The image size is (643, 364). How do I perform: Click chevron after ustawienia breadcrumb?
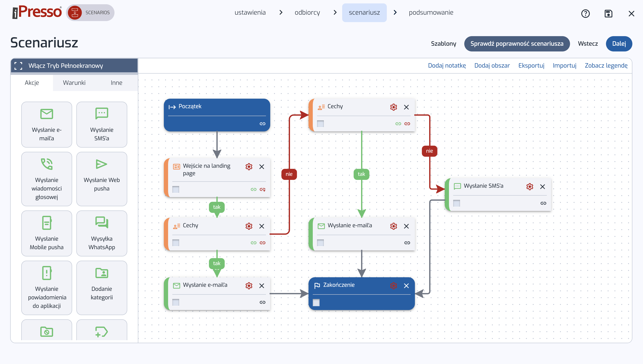(281, 13)
